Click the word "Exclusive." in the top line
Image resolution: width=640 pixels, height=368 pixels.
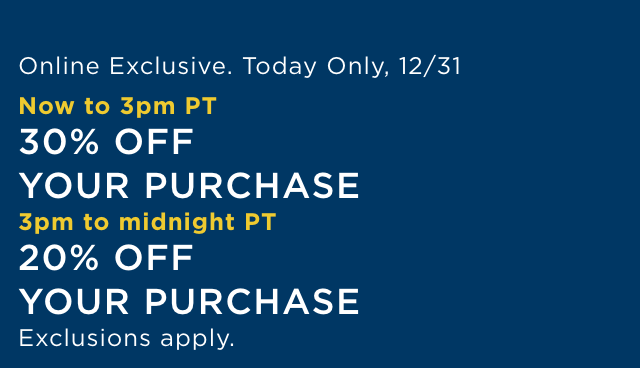(x=171, y=66)
